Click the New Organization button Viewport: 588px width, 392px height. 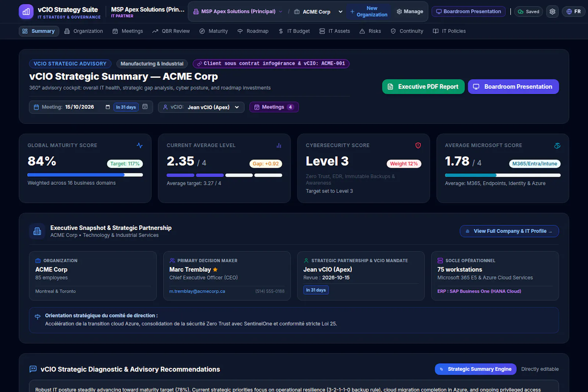[369, 11]
